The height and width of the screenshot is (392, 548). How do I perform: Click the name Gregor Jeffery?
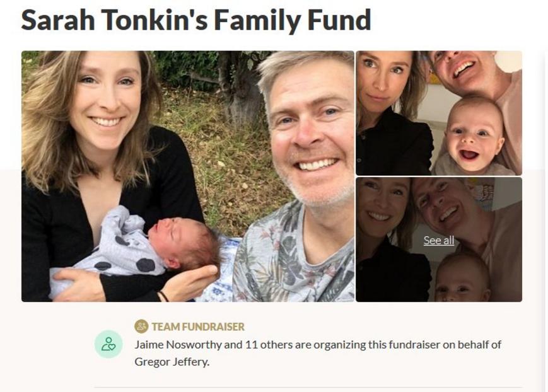(x=172, y=362)
